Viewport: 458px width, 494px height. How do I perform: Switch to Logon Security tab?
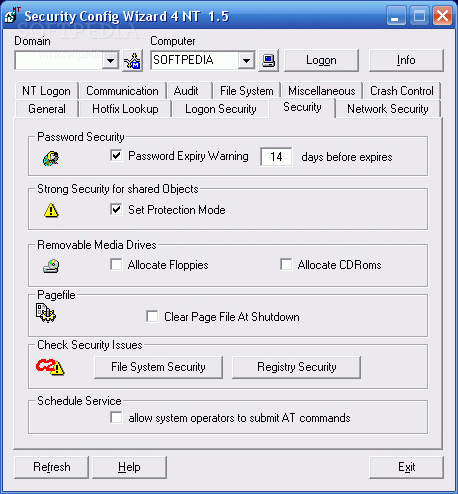coord(221,109)
